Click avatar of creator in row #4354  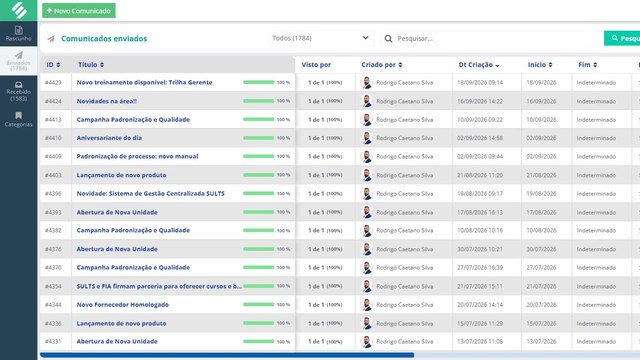(367, 286)
